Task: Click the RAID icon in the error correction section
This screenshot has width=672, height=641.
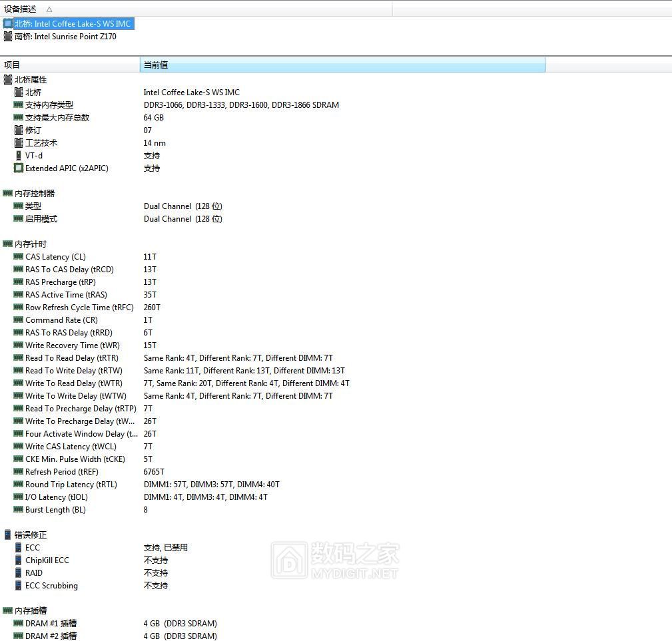Action: [x=18, y=572]
